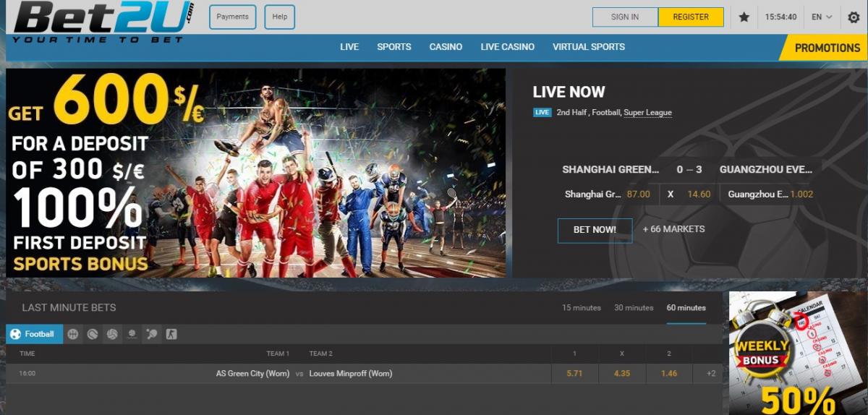The image size is (868, 415).
Task: Open the CASINO menu item
Action: (x=446, y=47)
